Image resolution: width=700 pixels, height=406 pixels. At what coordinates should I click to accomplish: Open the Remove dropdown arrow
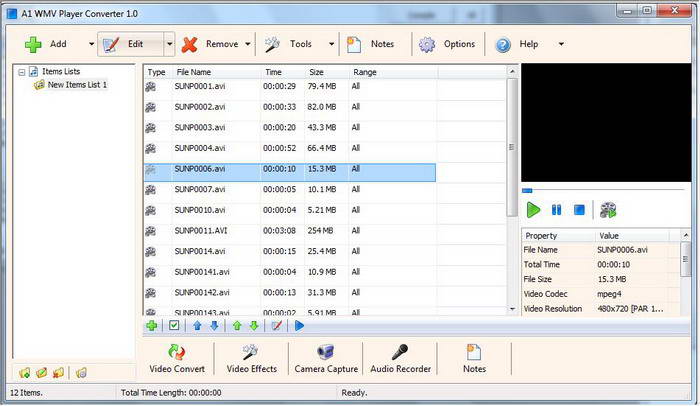click(x=248, y=44)
